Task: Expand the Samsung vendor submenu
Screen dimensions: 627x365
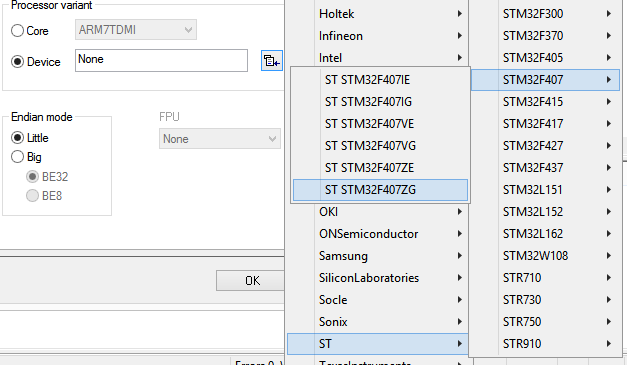Action: click(378, 256)
